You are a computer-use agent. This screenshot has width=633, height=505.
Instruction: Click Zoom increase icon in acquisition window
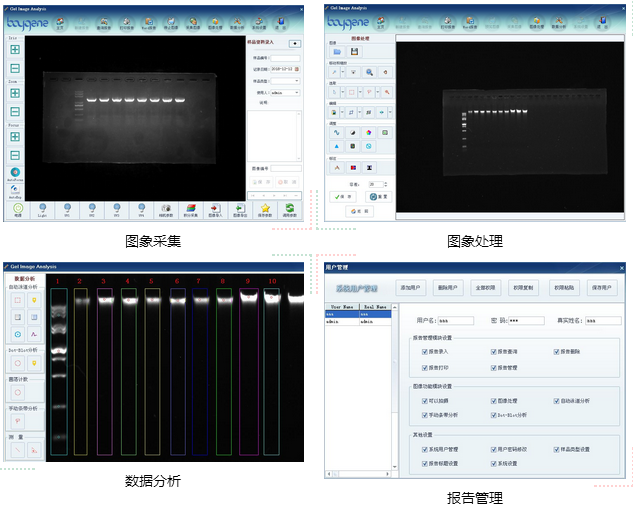[15, 94]
